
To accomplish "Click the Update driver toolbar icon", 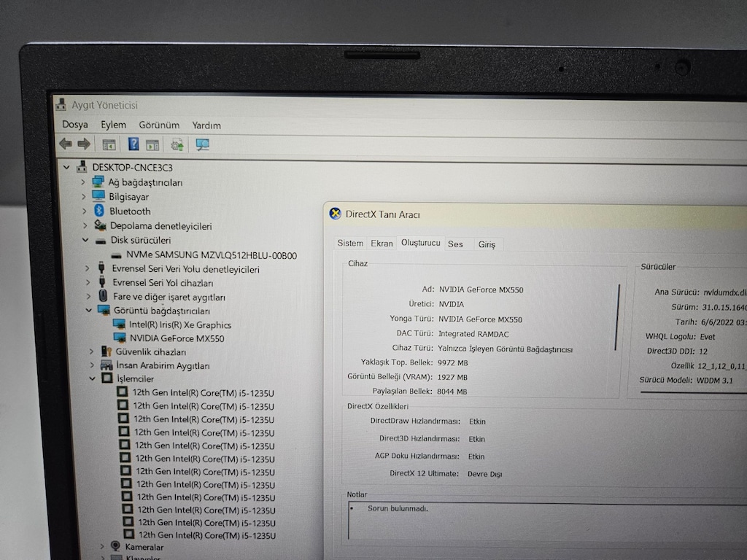I will click(x=177, y=145).
